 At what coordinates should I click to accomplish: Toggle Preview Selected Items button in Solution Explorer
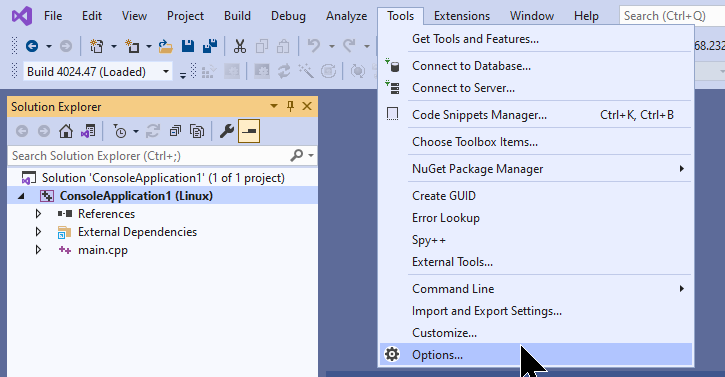249,131
